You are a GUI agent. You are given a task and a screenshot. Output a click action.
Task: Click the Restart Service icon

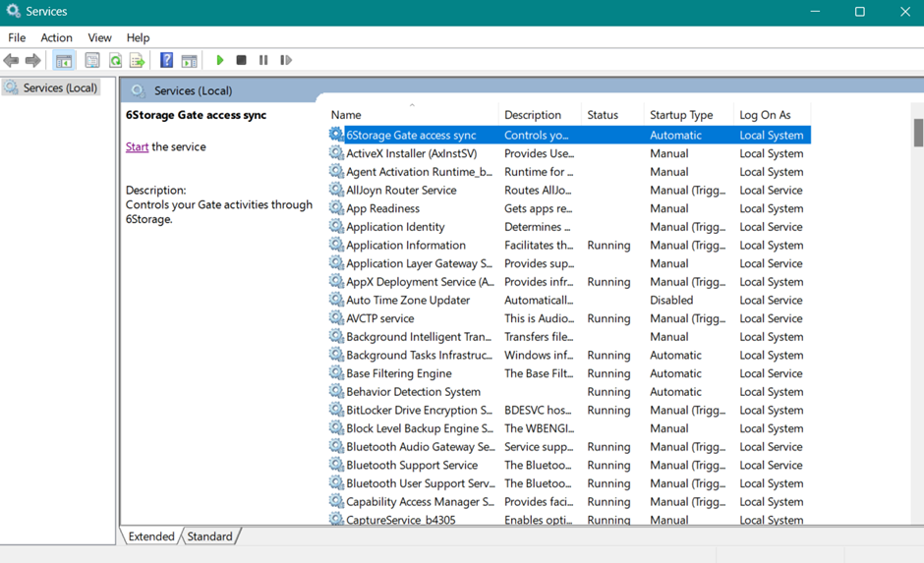point(286,60)
